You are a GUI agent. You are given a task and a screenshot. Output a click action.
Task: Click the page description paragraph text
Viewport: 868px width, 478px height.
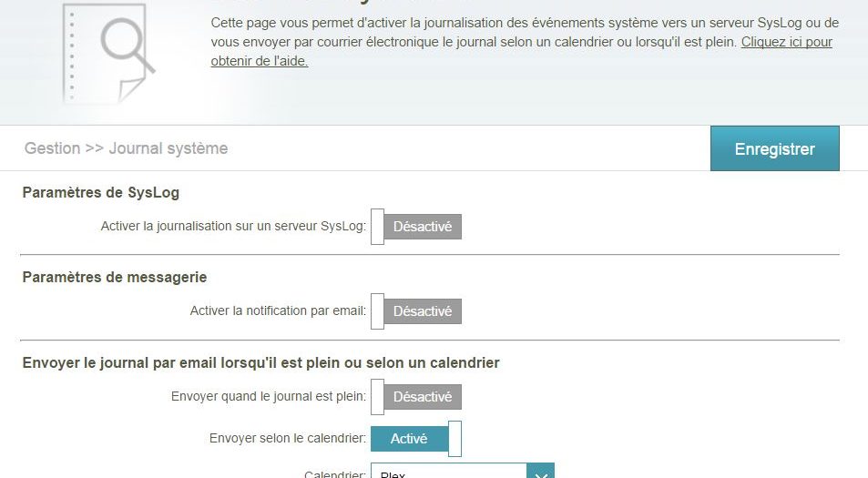point(474,33)
